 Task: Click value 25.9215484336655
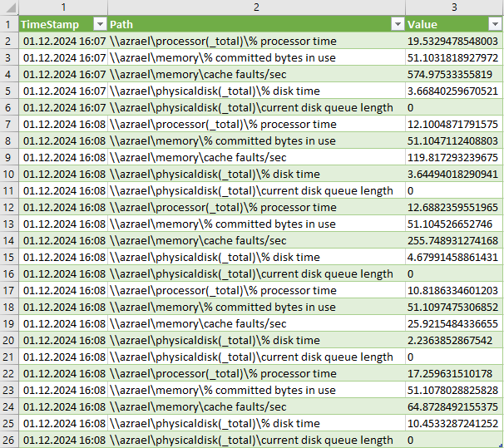coord(452,323)
